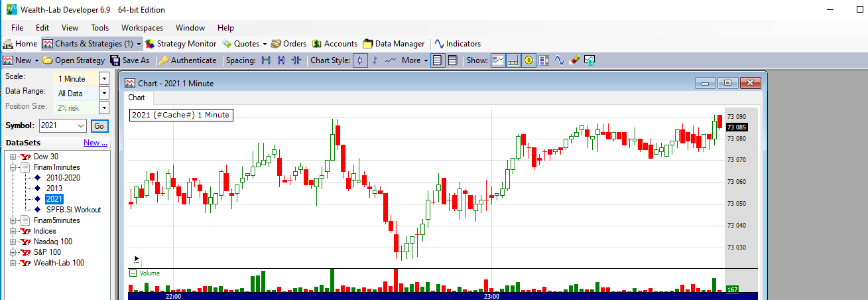Choose the OHLC bar chart style icon
868x300 pixels.
[375, 60]
